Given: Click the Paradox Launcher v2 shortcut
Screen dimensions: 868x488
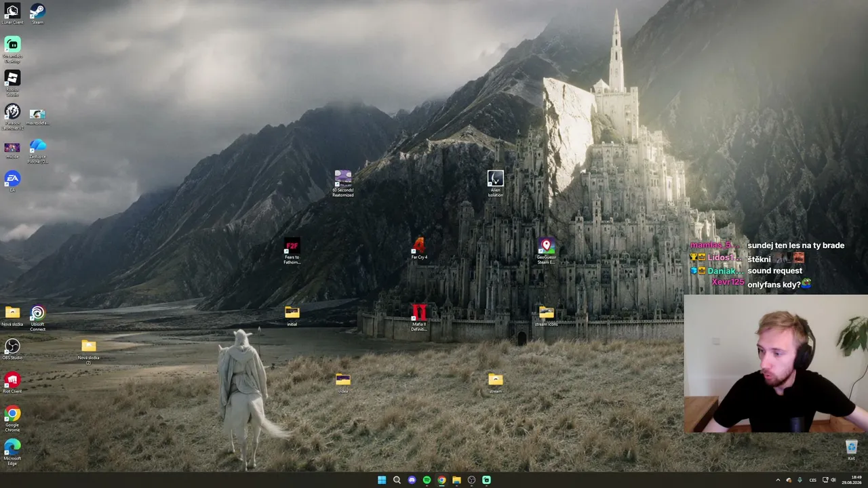Looking at the screenshot, I should pyautogui.click(x=12, y=116).
